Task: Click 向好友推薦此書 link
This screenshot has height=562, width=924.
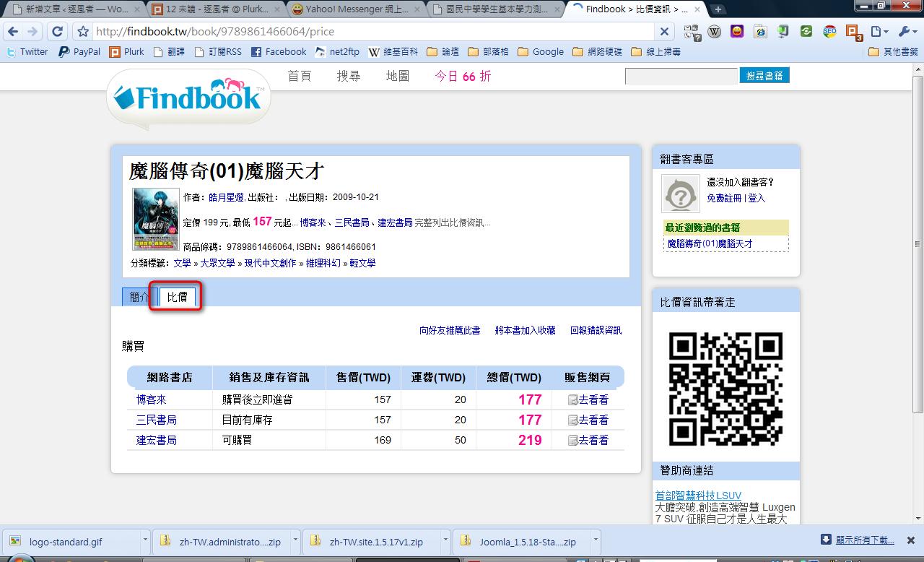Action: pos(450,330)
